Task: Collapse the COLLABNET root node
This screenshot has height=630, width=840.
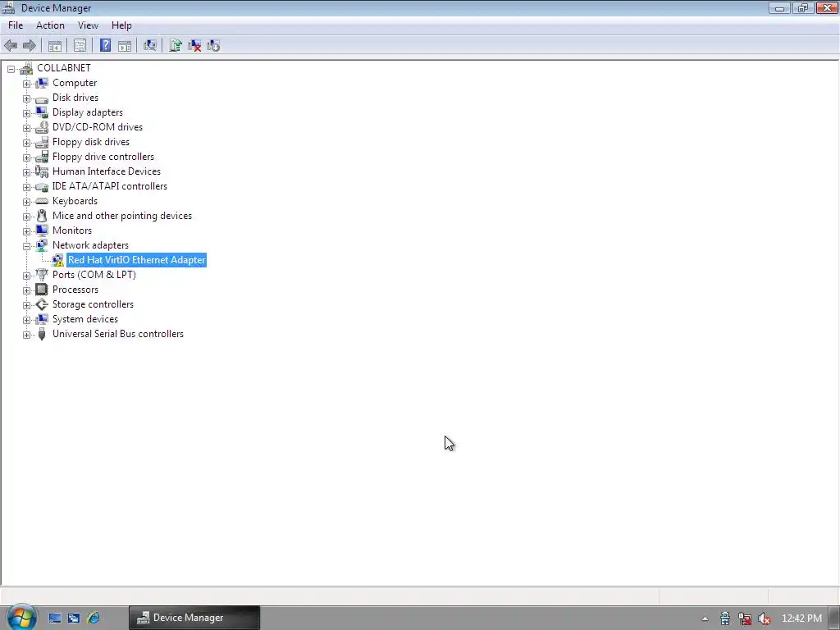Action: pos(11,69)
